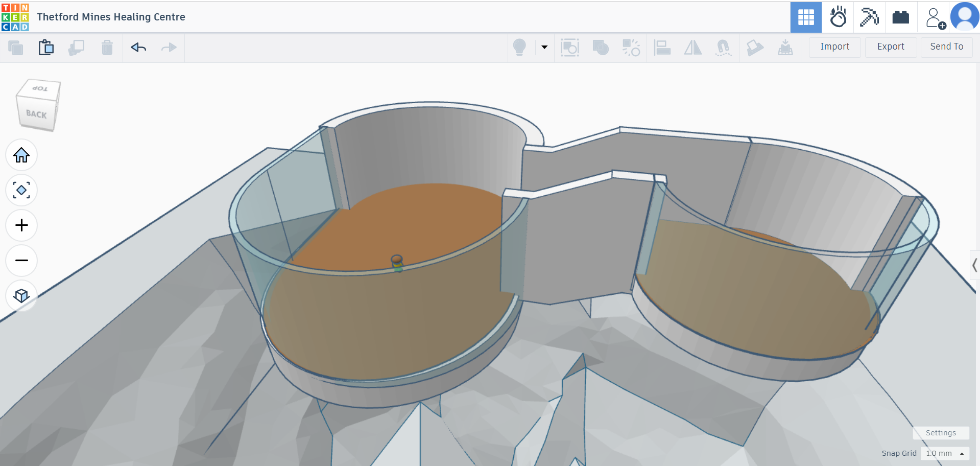Expand the collapsed shapes panel chevron
The image size is (980, 466).
(975, 265)
